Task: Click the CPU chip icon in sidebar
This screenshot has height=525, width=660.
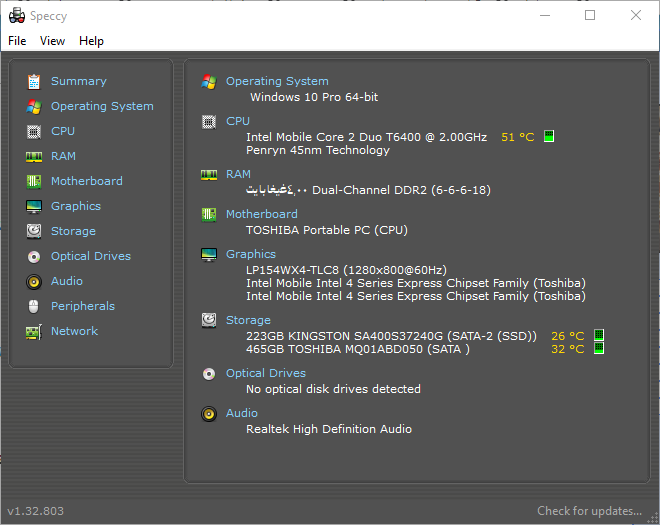Action: click(x=34, y=132)
